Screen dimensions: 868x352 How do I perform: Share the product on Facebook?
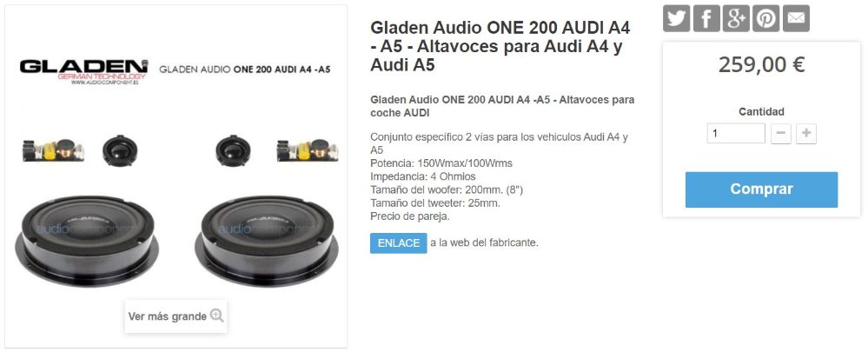tap(706, 18)
